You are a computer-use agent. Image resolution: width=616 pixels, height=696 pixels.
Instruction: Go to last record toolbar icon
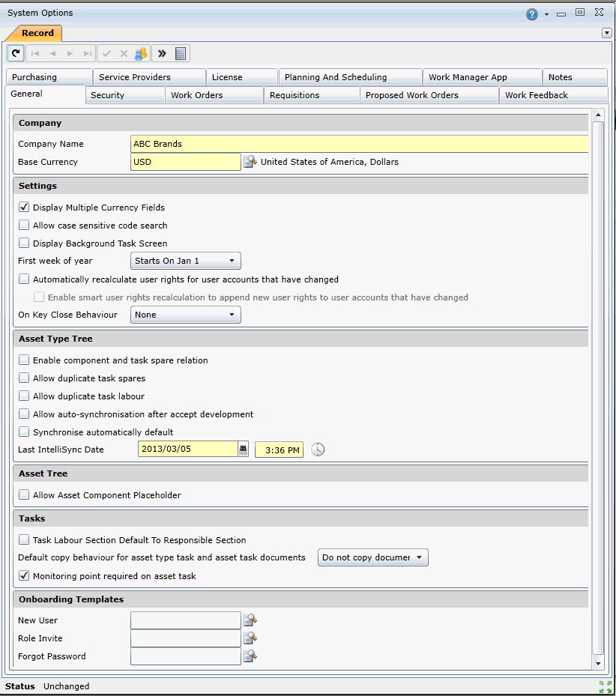click(88, 54)
